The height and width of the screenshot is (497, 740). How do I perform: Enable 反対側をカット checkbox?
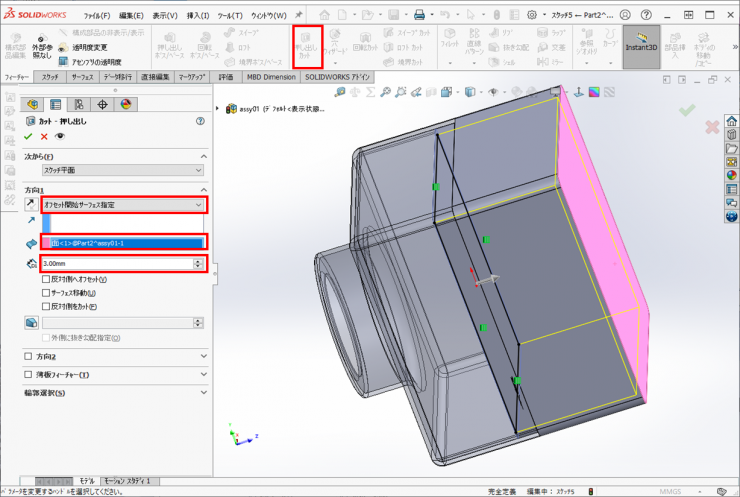tap(47, 306)
